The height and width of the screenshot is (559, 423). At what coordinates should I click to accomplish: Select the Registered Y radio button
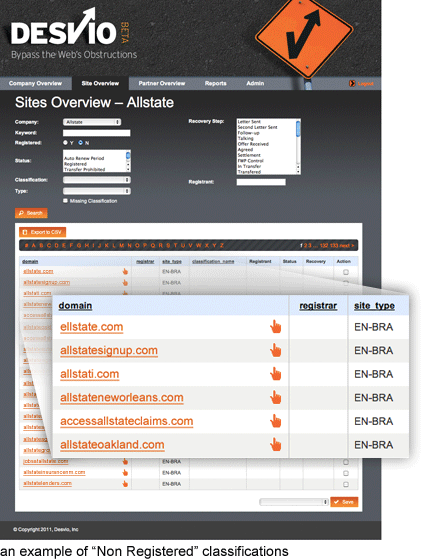point(65,143)
